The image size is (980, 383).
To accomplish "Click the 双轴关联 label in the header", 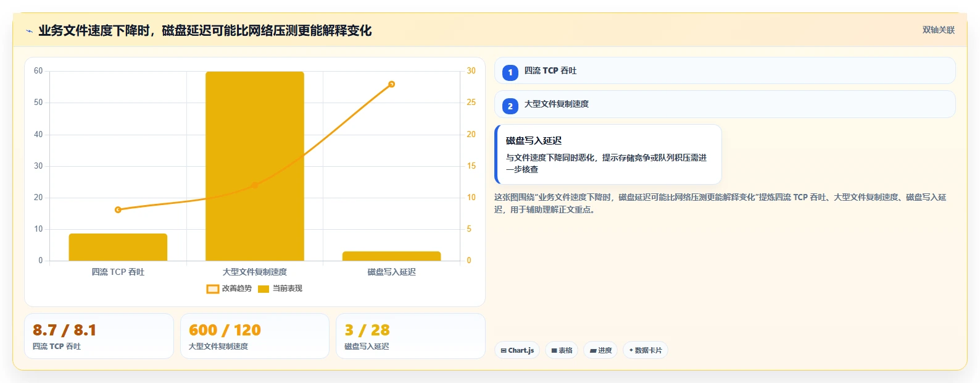I will [938, 30].
